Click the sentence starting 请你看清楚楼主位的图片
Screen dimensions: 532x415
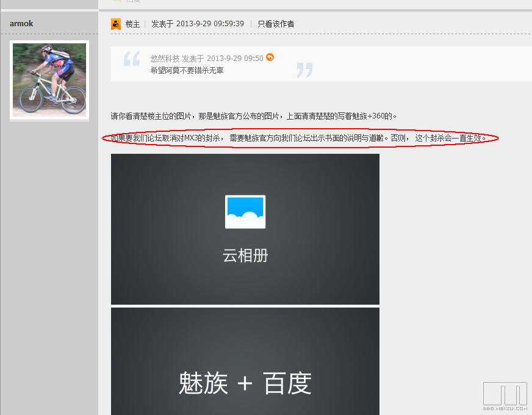point(253,116)
